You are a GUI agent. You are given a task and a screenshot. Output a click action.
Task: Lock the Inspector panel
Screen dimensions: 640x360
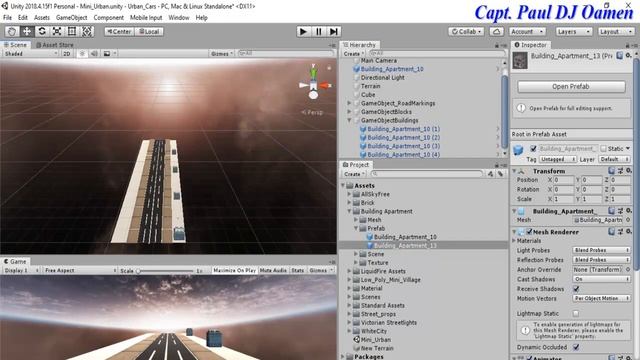[627, 45]
